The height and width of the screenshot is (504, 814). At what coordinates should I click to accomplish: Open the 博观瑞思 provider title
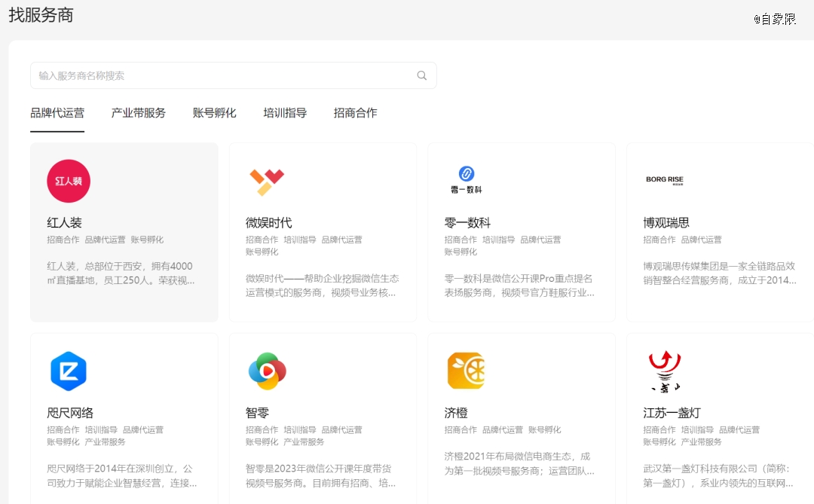click(x=666, y=223)
